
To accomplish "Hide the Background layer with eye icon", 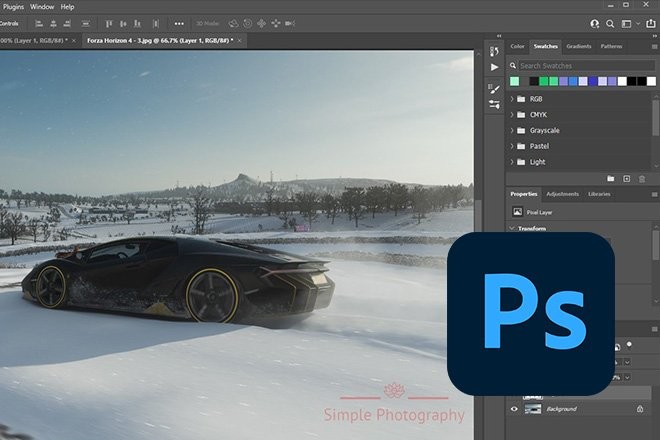I will 515,409.
